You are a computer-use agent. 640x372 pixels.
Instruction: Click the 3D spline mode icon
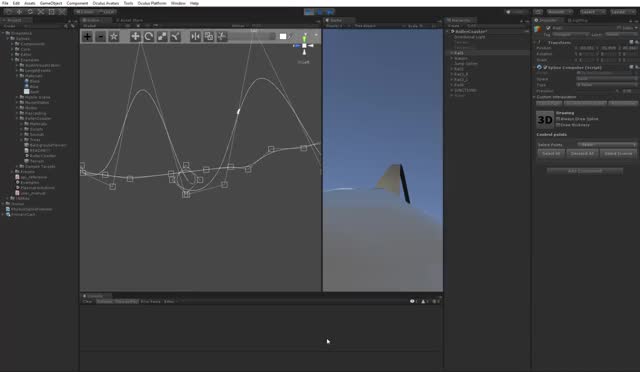click(x=545, y=120)
